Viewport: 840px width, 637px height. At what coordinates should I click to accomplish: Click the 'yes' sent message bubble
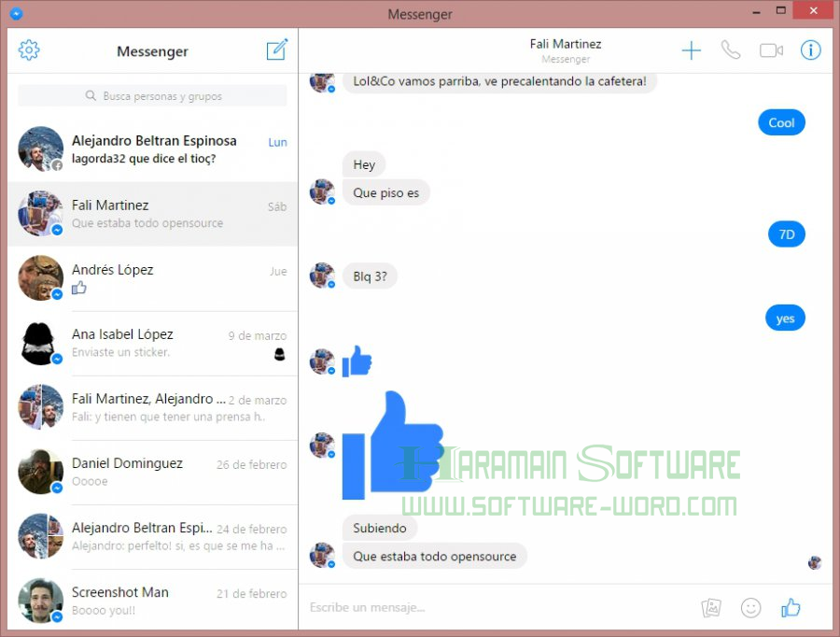(785, 318)
